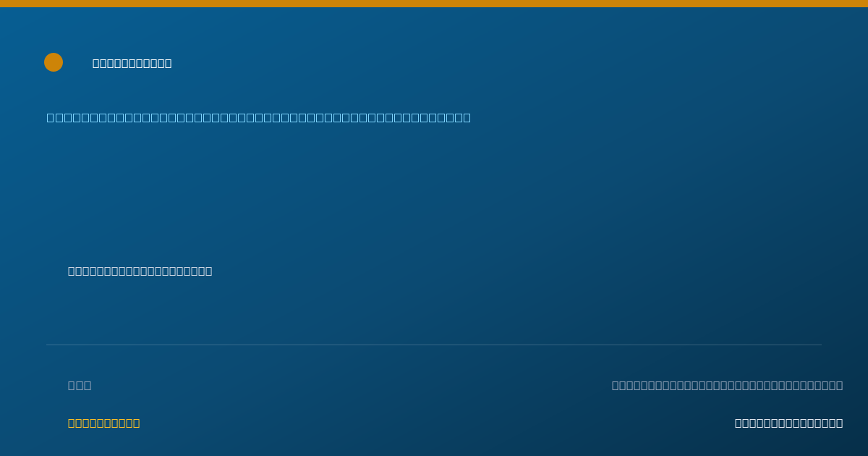Image resolution: width=868 pixels, height=456 pixels.
Task: Select the white title text beside the orange circle
Action: coord(132,64)
